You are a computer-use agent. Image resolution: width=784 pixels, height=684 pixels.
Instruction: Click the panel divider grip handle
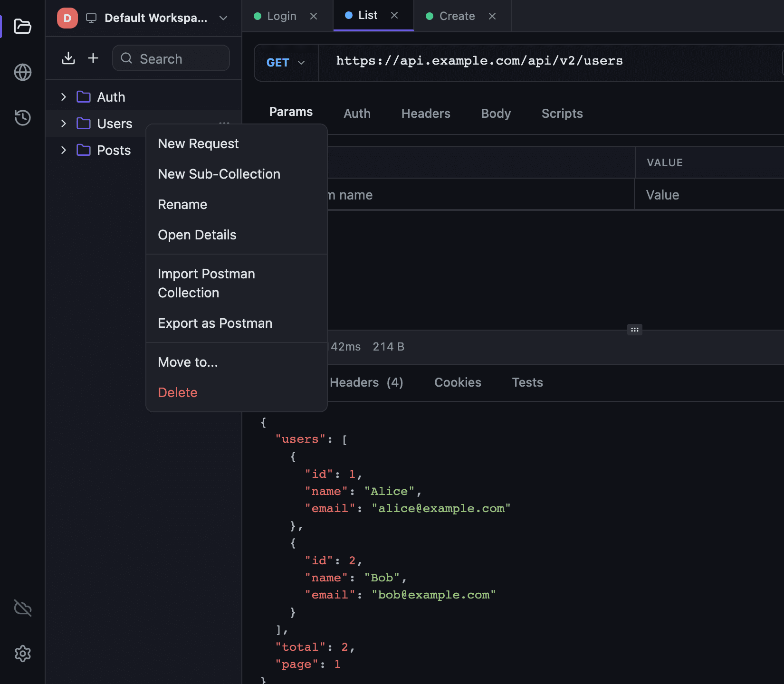tap(635, 330)
